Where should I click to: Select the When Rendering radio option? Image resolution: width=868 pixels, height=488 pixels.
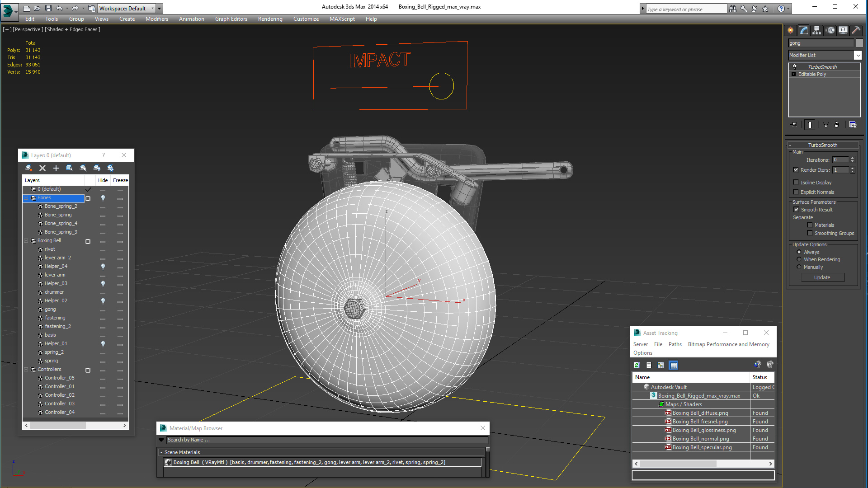pyautogui.click(x=799, y=259)
